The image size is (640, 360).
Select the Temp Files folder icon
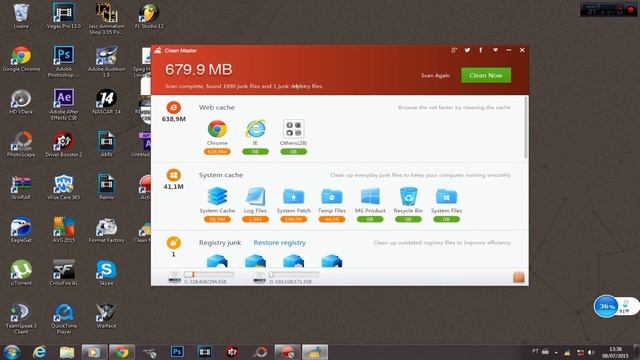coord(331,196)
